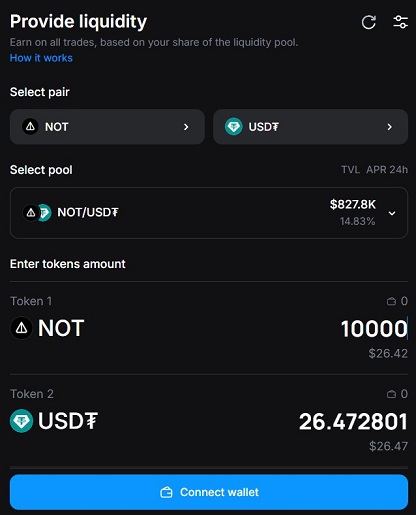Click the NOT/USDT pool pair icon
The image size is (416, 515).
tap(37, 212)
